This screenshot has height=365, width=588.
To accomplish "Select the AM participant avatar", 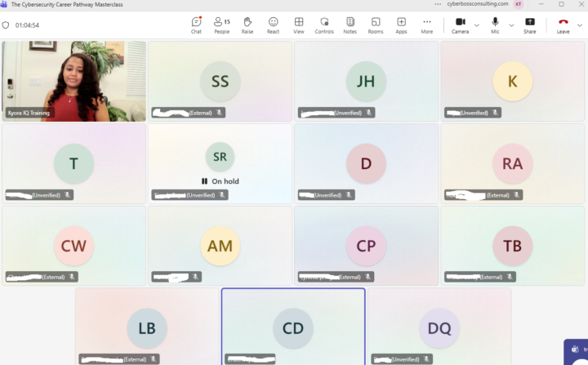I will click(220, 246).
